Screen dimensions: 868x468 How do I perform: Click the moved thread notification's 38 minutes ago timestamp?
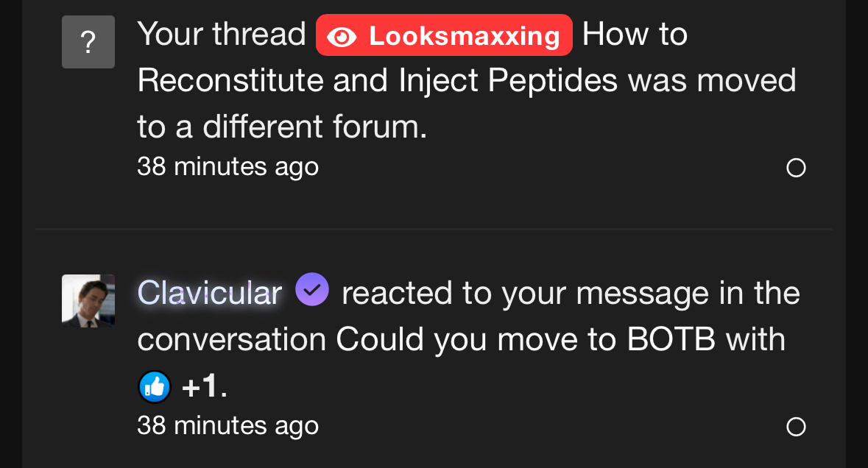[228, 166]
